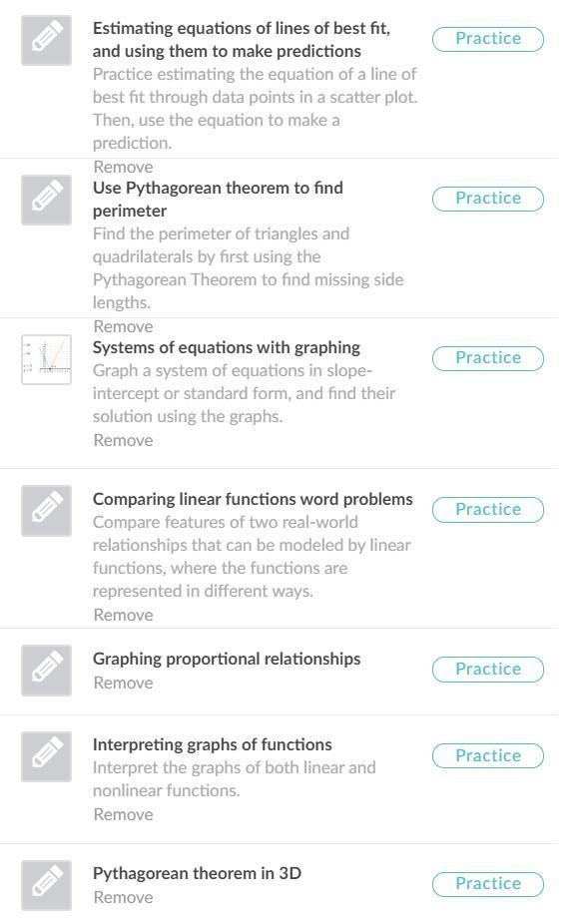Click pencil icon for Graphing proportional relationships

pos(46,671)
